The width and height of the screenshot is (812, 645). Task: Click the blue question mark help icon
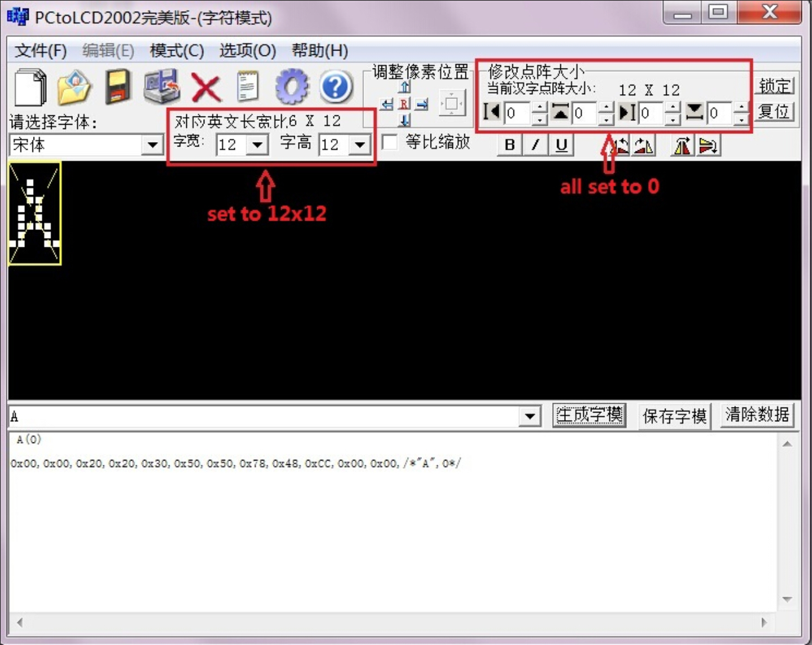[335, 87]
